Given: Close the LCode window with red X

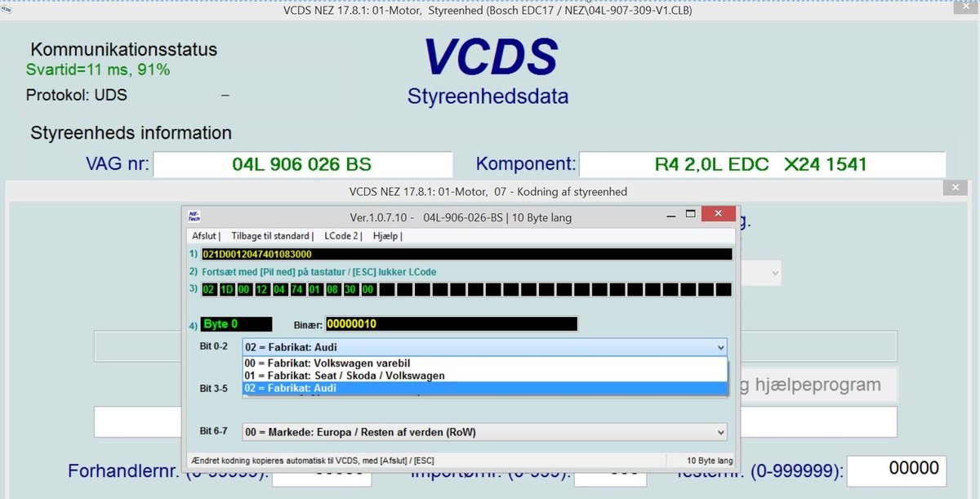Looking at the screenshot, I should coord(717,215).
